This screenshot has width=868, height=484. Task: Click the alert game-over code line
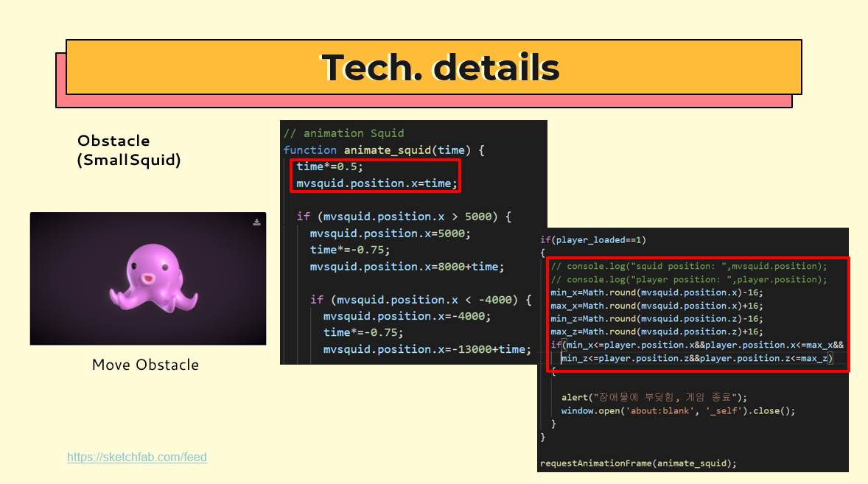click(653, 397)
